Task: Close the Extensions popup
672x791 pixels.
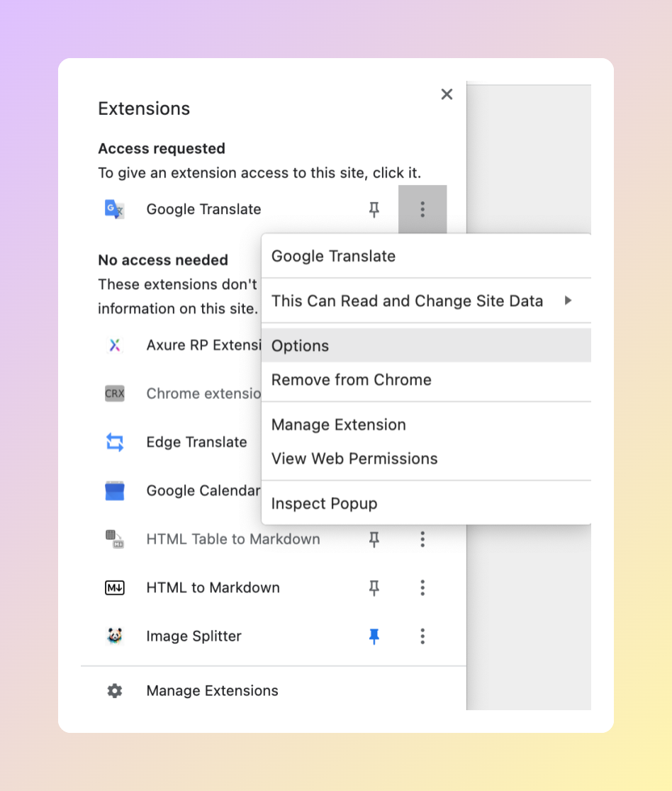Action: click(x=447, y=94)
